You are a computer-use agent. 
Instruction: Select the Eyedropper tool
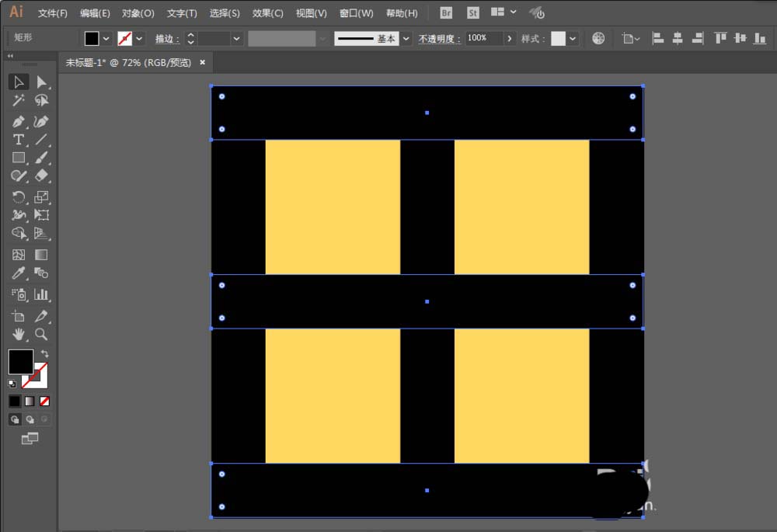(19, 273)
